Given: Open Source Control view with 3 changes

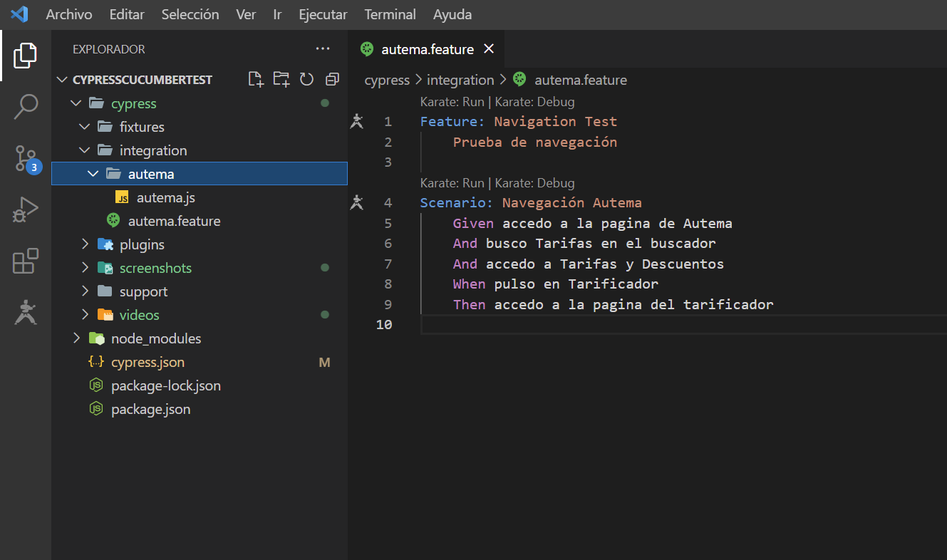Looking at the screenshot, I should (x=27, y=160).
